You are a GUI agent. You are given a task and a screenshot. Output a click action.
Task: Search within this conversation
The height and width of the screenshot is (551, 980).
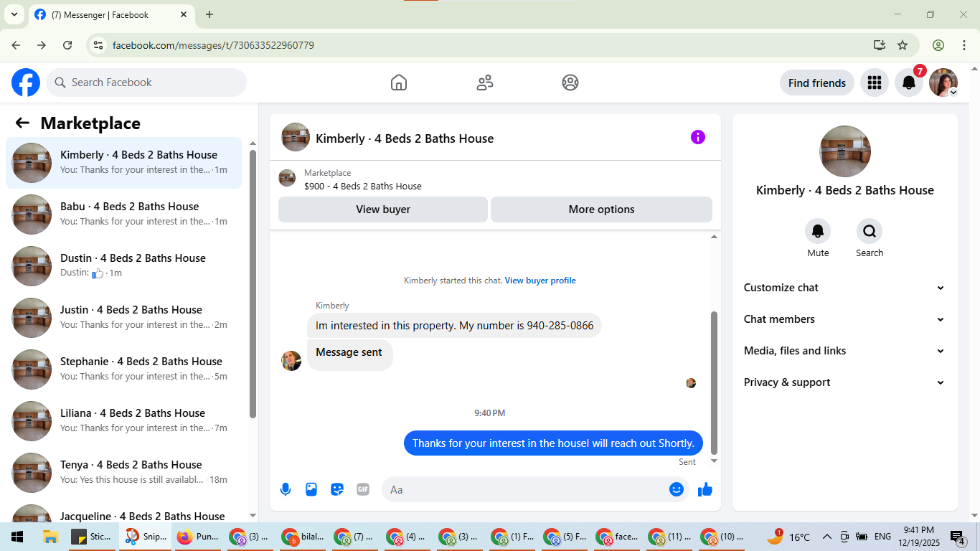(870, 231)
